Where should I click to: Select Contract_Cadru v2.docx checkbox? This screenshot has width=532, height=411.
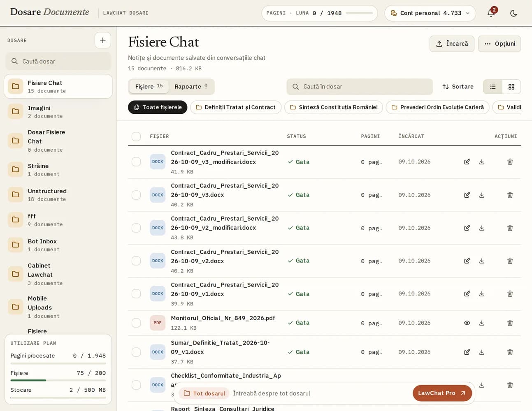(136, 261)
